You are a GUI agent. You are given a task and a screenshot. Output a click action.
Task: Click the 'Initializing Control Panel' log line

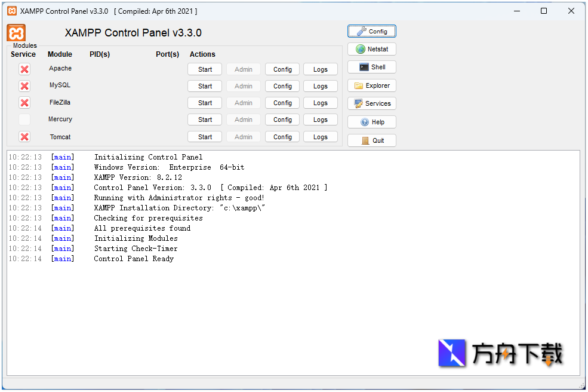[148, 157]
